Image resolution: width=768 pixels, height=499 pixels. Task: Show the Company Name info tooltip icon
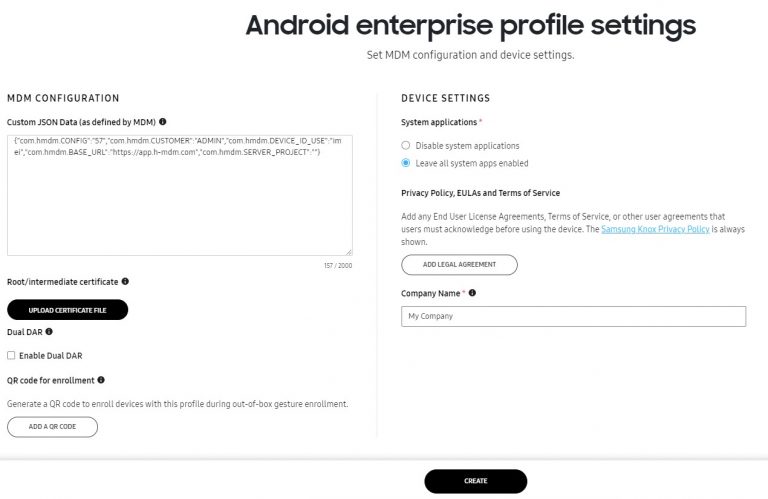(472, 293)
